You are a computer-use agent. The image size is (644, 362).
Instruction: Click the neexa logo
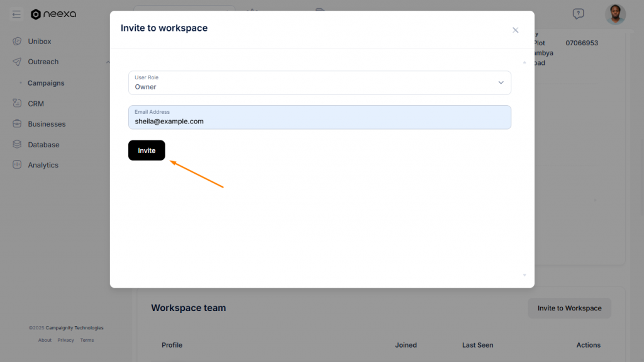click(53, 14)
